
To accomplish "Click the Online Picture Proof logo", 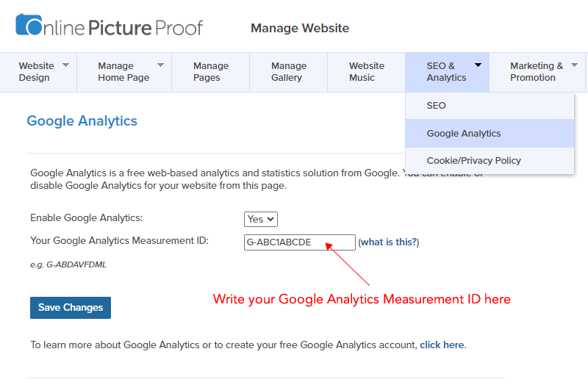I will coord(109,26).
